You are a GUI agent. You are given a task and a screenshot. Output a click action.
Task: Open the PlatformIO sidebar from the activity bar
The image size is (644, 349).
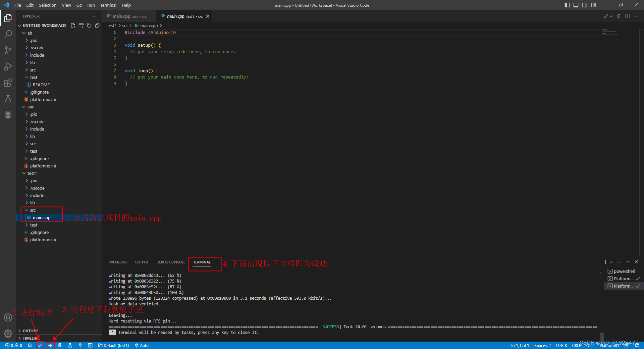pos(8,115)
